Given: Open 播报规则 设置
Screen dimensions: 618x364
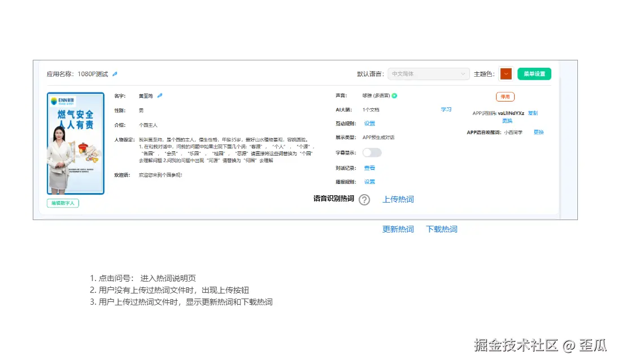Looking at the screenshot, I should click(x=368, y=182).
